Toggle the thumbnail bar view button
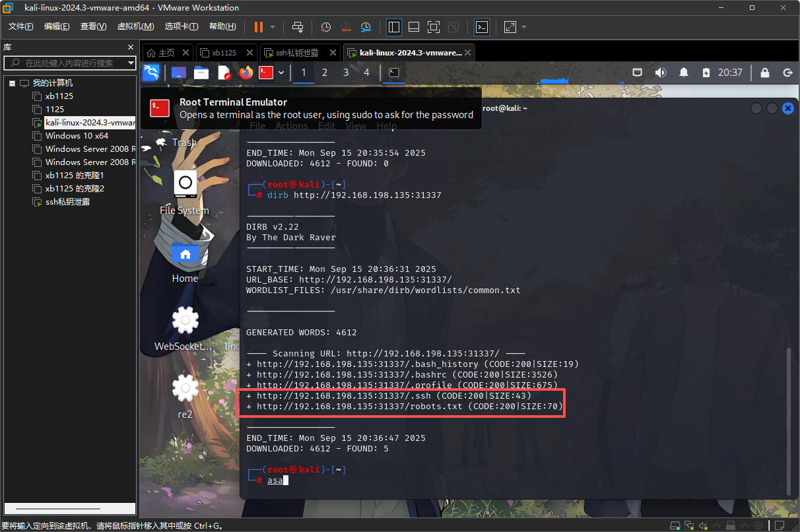800x532 pixels. (414, 27)
